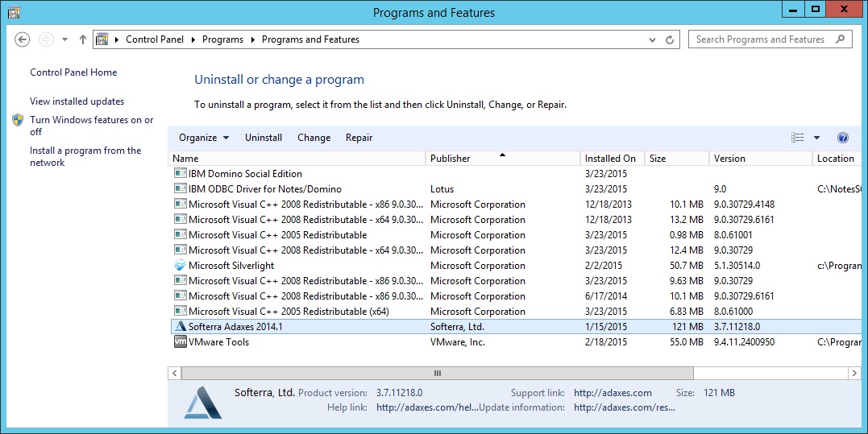Click the Back navigation arrow
Screen dimensions: 868x434
tap(22, 39)
